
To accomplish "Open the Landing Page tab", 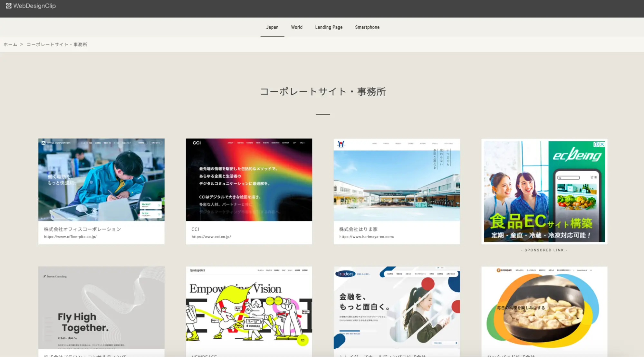I will [x=329, y=27].
